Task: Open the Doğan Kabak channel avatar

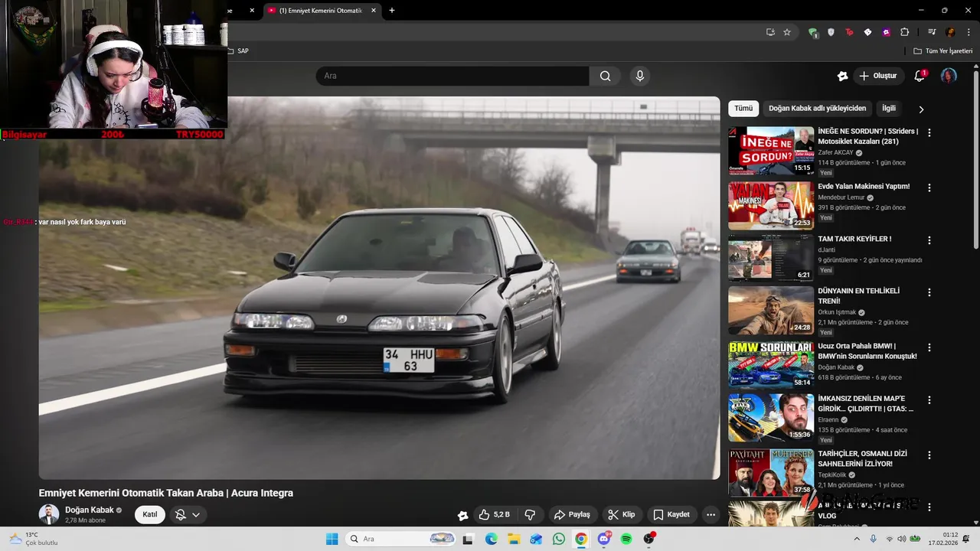Action: 49,514
